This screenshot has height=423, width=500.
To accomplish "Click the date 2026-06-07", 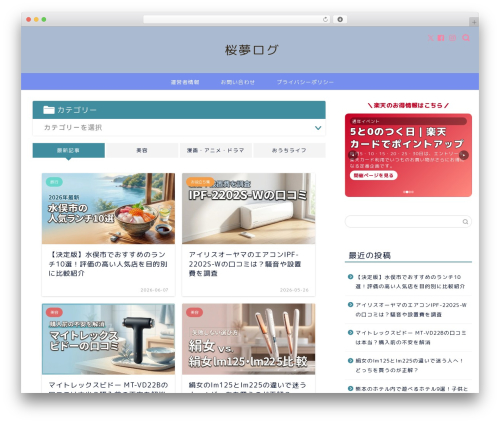I will pos(154,290).
